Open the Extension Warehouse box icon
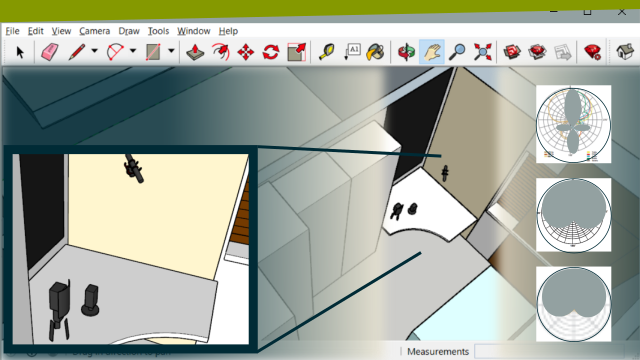The width and height of the screenshot is (640, 360). (537, 52)
